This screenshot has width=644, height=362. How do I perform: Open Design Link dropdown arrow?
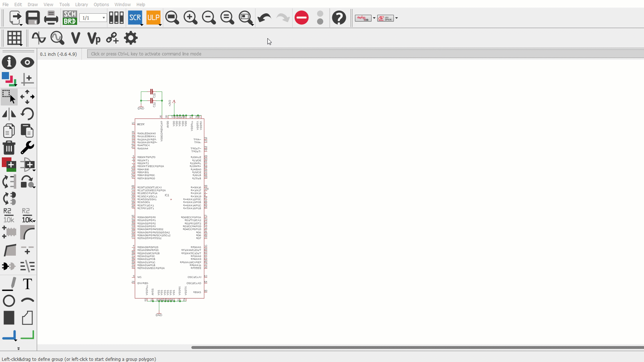pos(374,18)
